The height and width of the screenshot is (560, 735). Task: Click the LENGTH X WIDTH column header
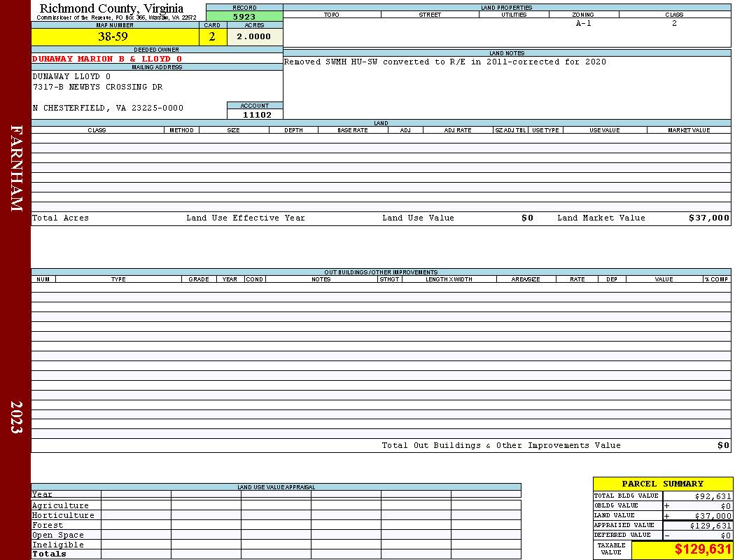tap(449, 279)
